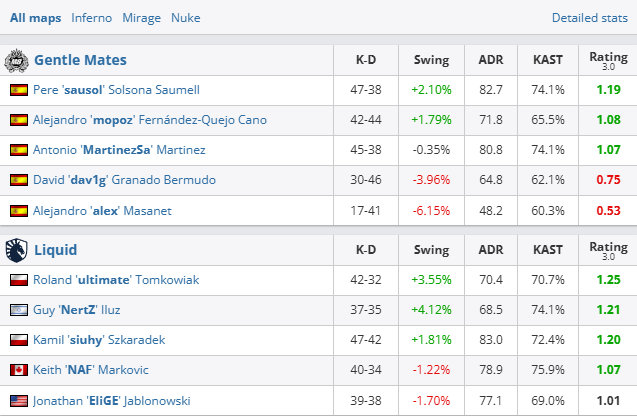This screenshot has width=637, height=416.
Task: Click the Gentle Mates Swing column header
Action: tap(431, 60)
